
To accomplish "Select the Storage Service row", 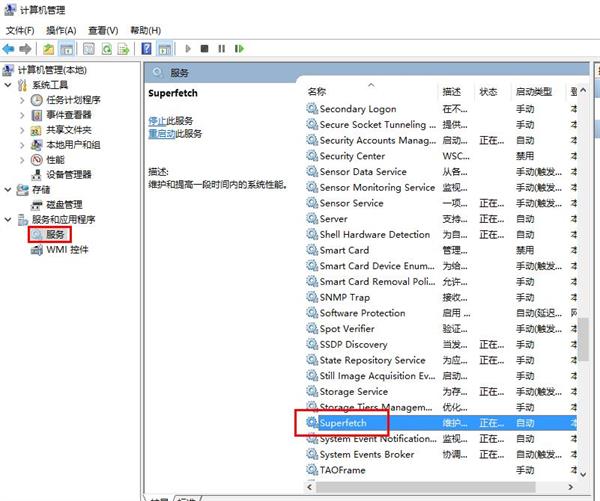I will [x=441, y=392].
